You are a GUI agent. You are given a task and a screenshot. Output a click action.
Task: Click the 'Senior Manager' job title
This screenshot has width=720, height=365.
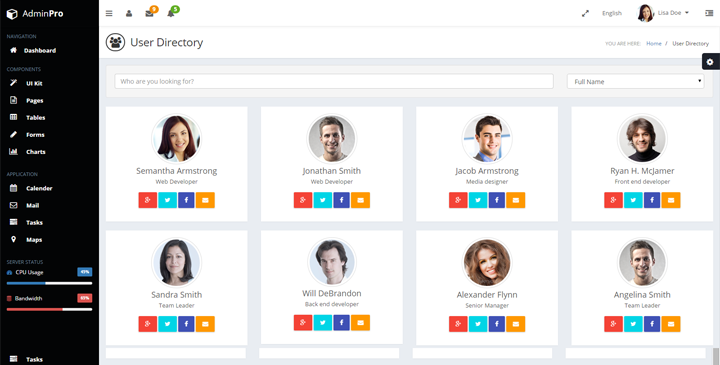[487, 305]
